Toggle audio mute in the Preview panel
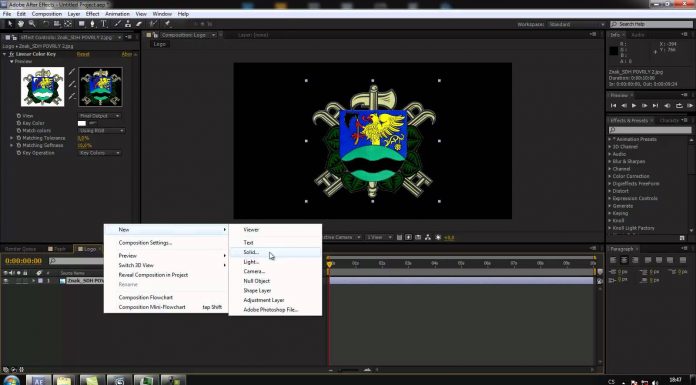The width and height of the screenshot is (696, 385). (667, 106)
